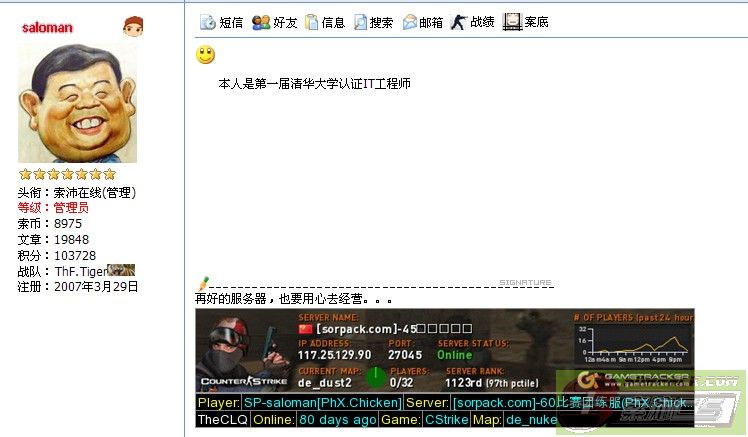Click the small user face icon beside saloman
Image resolution: width=748 pixels, height=437 pixels.
133,26
